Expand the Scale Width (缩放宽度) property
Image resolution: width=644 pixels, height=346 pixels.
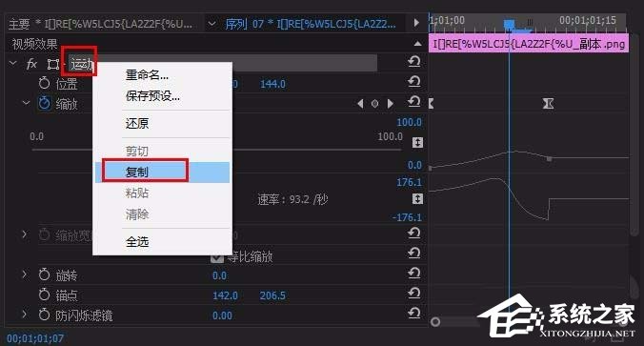point(25,234)
